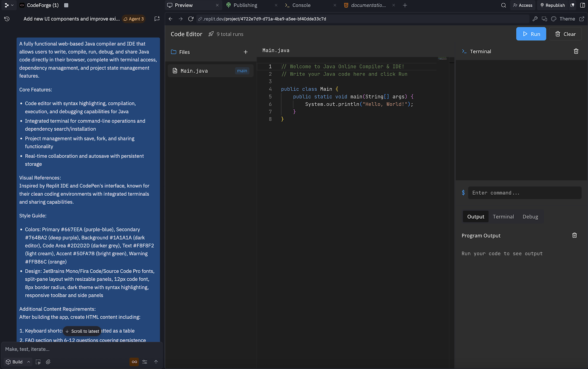Toggle the split layout panel icon
This screenshot has width=588, height=369.
point(582,5)
